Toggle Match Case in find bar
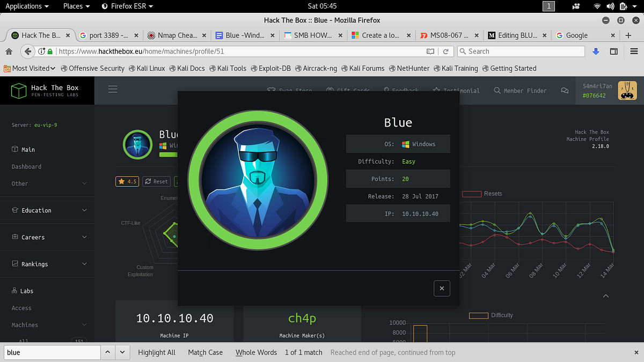644x362 pixels. tap(206, 352)
